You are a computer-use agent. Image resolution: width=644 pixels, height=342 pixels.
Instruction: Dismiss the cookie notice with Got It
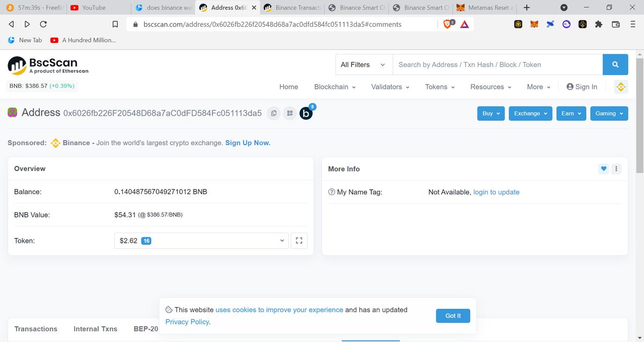tap(452, 316)
